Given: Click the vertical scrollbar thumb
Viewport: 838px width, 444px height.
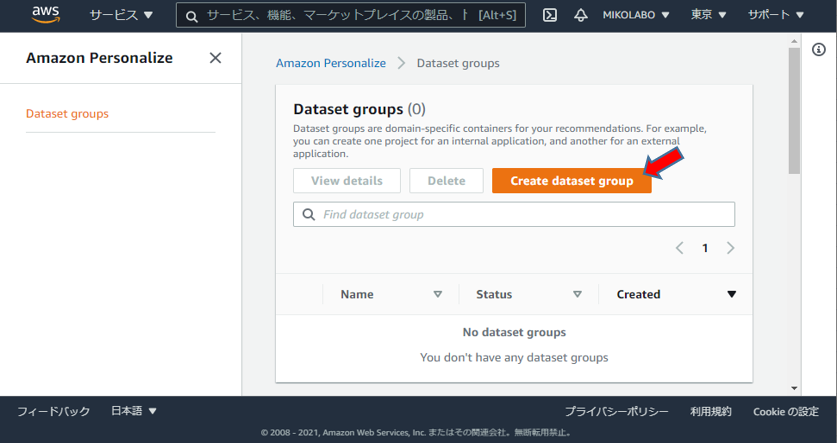Looking at the screenshot, I should coord(794,111).
